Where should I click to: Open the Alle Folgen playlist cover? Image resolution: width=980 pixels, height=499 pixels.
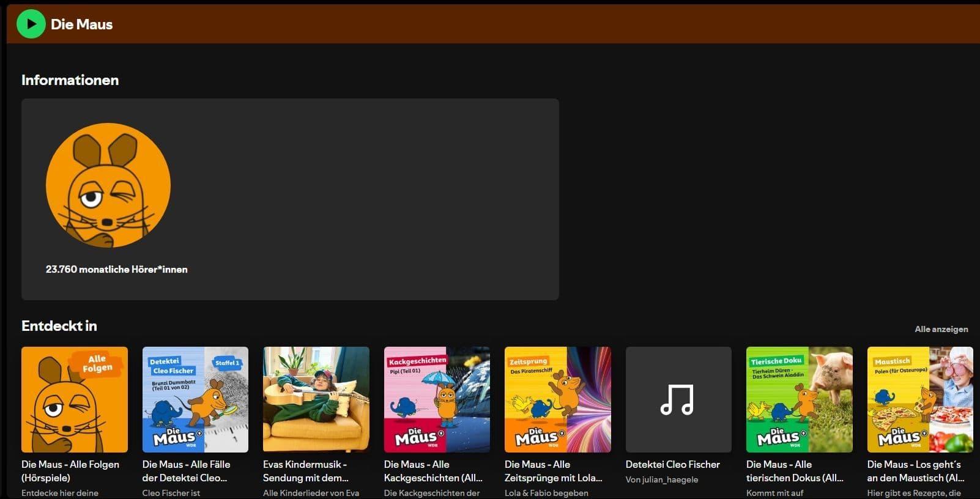tap(75, 399)
